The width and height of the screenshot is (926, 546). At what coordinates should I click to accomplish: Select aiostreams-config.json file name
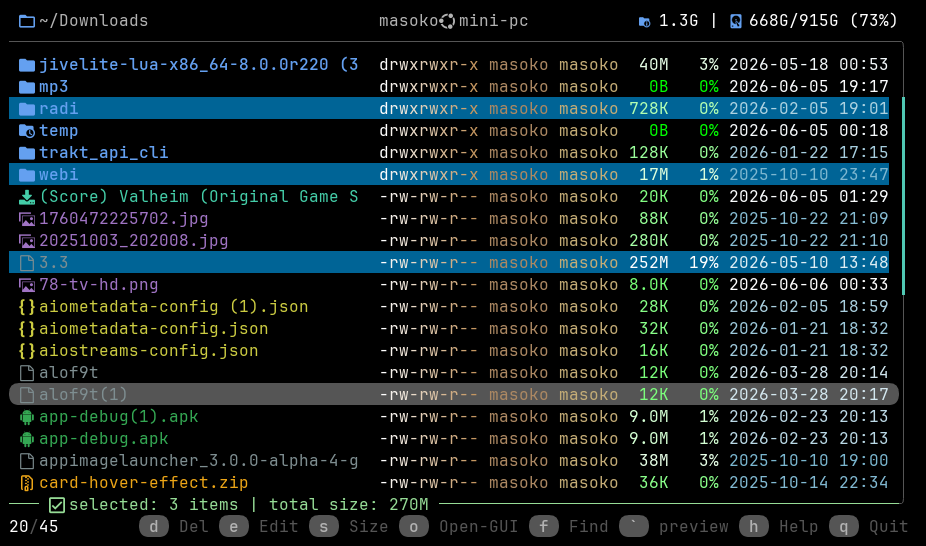coord(148,351)
